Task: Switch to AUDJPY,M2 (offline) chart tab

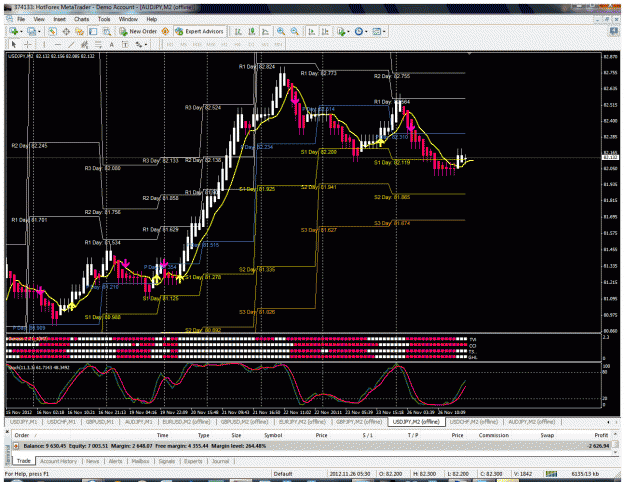Action: coord(532,422)
